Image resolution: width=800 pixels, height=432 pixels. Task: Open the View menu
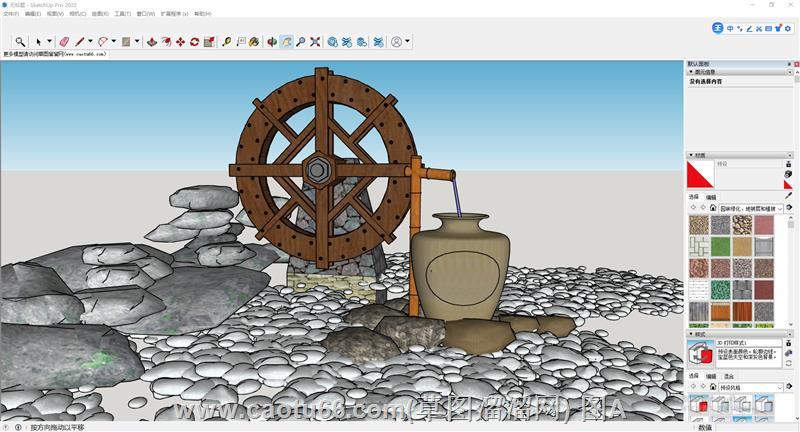click(55, 14)
